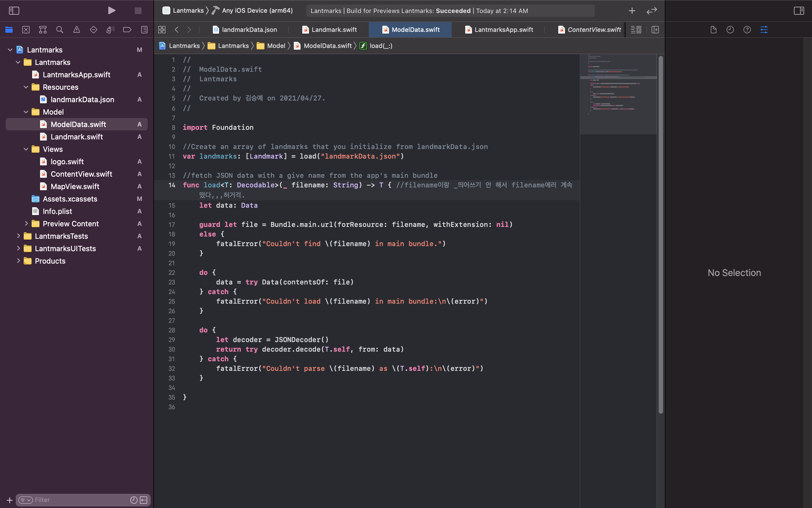Show the File inspector
Image resolution: width=812 pixels, height=508 pixels.
[713, 30]
